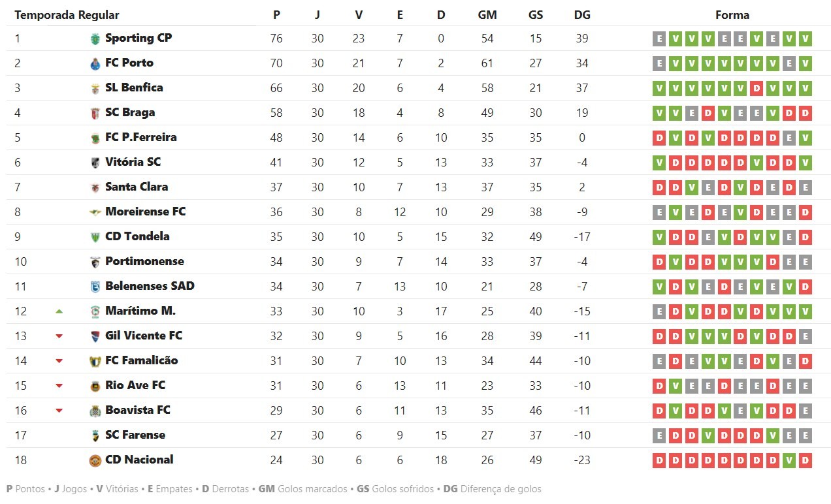Image resolution: width=831 pixels, height=504 pixels.
Task: Click Gil Vicente's red down-arrow position indicator
Action: 59,336
